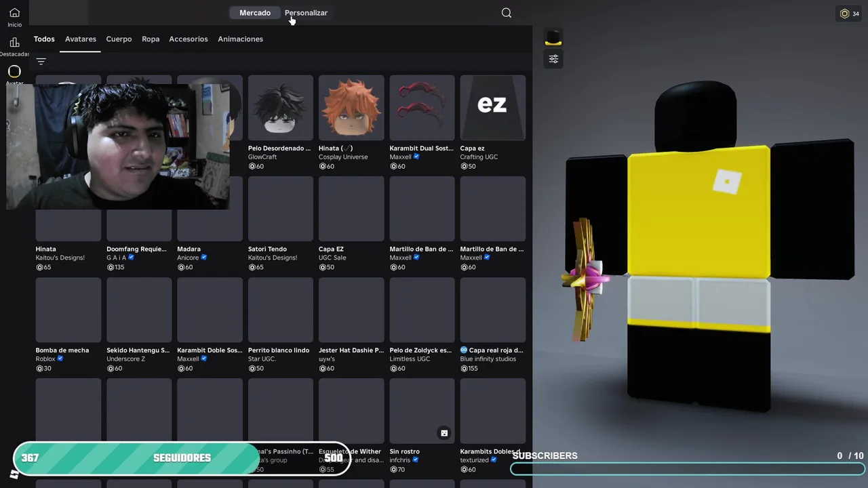Select the equipped black hat item icon
This screenshot has height=488, width=868.
(x=553, y=39)
